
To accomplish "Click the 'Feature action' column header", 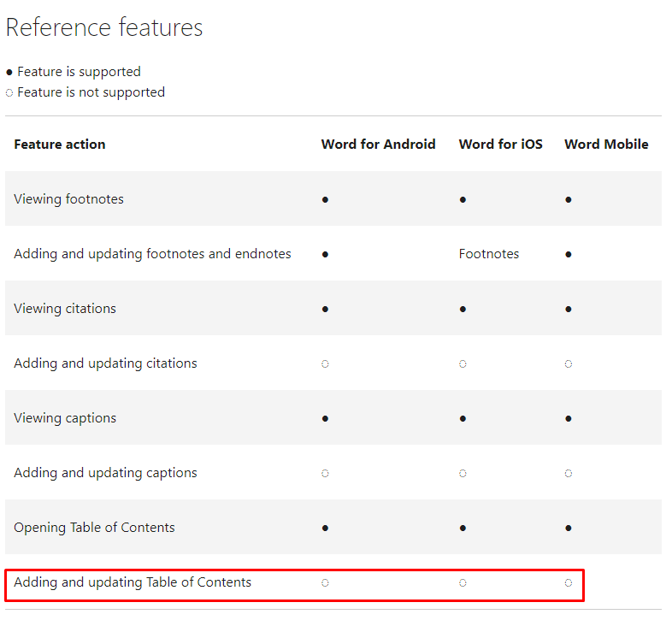I will coord(60,145).
